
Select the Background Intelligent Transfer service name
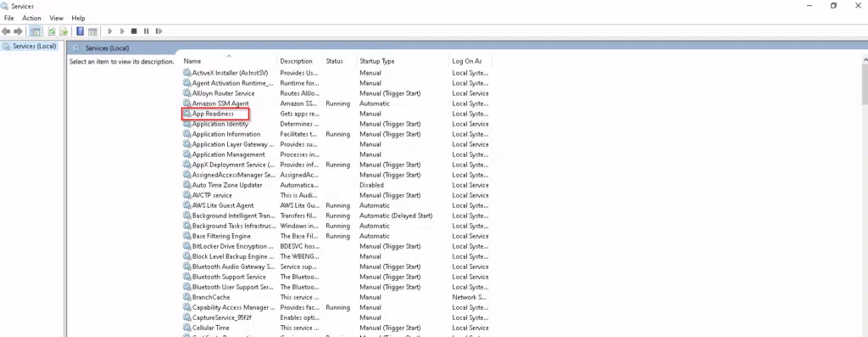coord(233,216)
